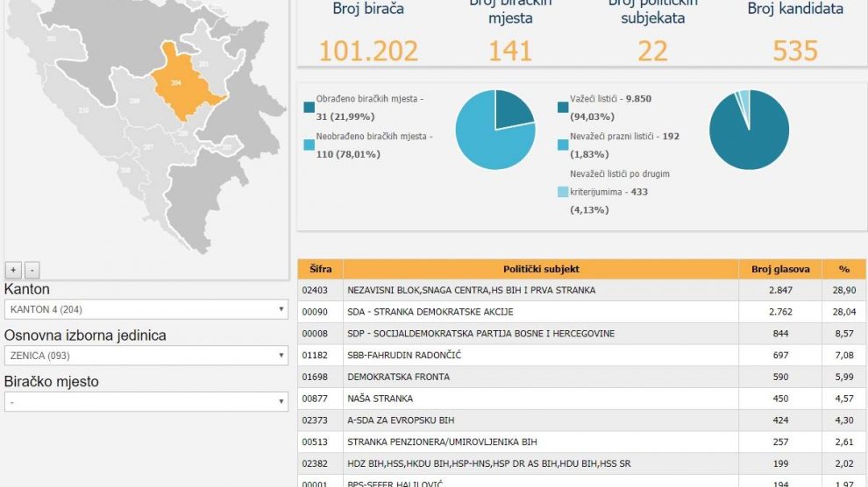Click the 'Šifra' column header
The image size is (868, 487).
[320, 270]
